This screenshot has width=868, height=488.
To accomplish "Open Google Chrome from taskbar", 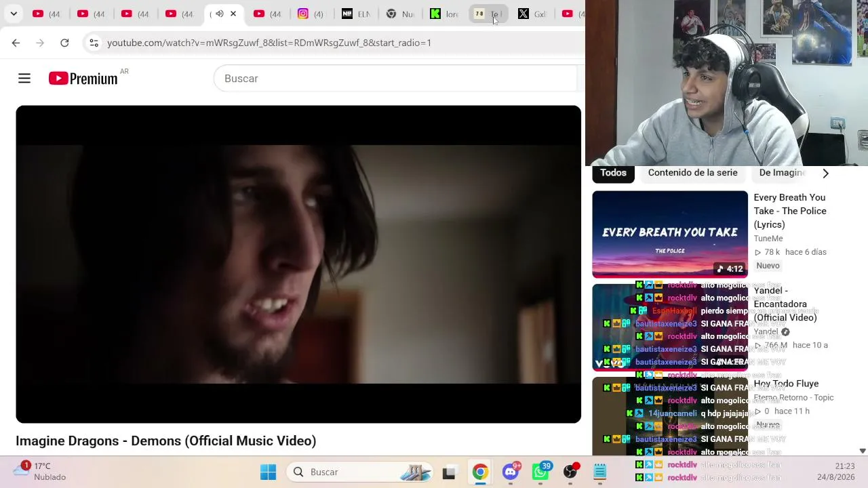I will [x=480, y=472].
